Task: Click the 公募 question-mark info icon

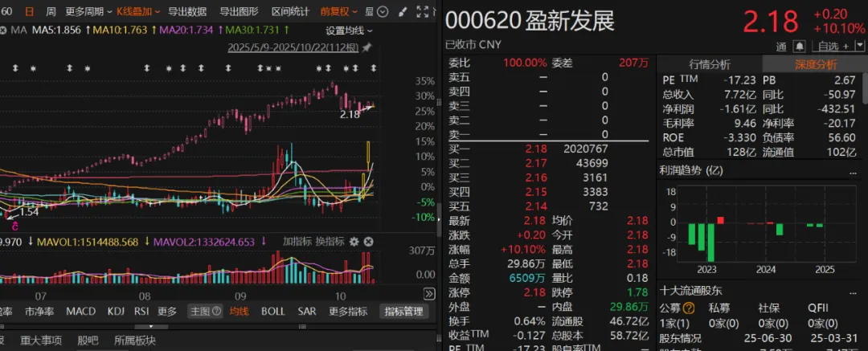Action: tap(689, 308)
